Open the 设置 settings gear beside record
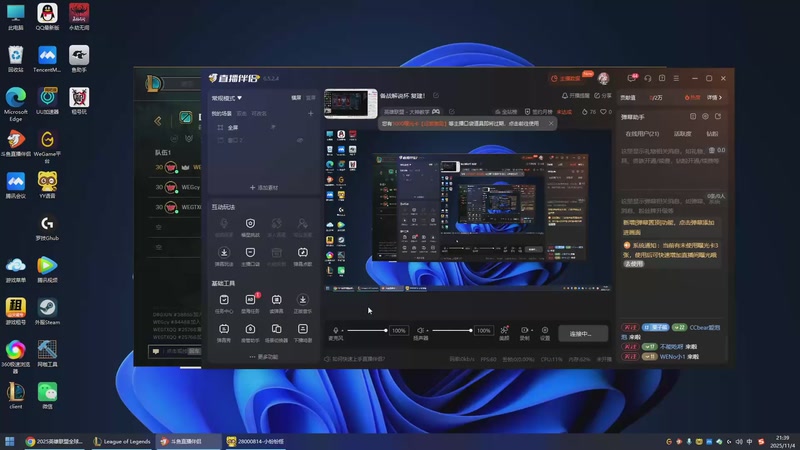Viewport: 800px width, 450px height. pos(545,330)
